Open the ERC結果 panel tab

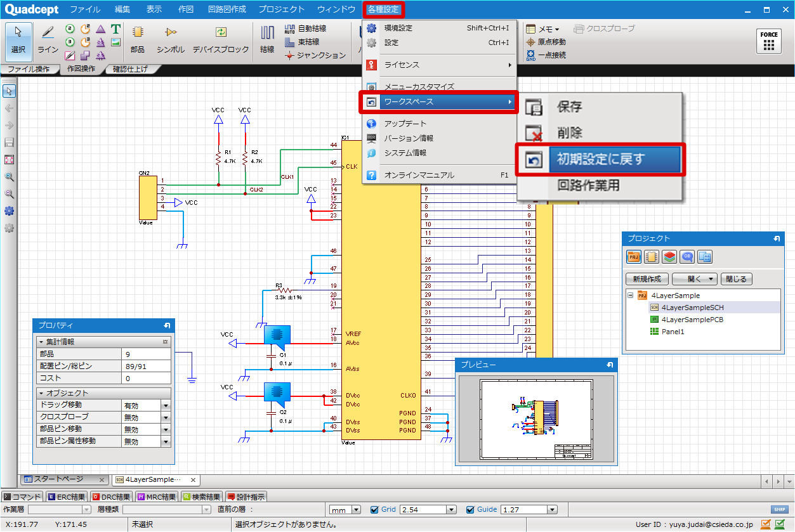coord(66,497)
